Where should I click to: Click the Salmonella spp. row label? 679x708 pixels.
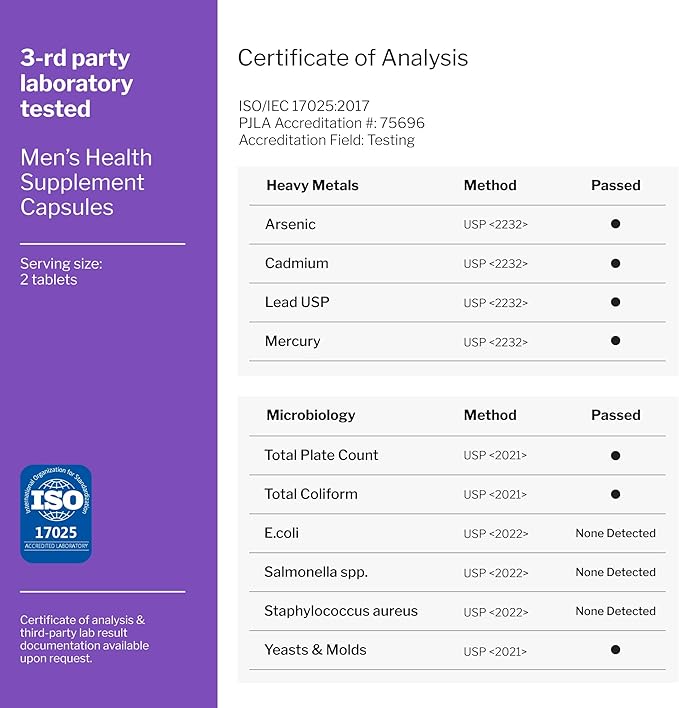point(316,572)
